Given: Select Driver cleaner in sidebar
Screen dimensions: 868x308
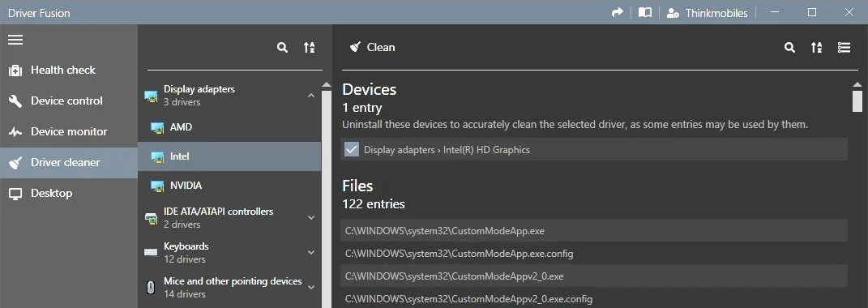Looking at the screenshot, I should pos(69,162).
